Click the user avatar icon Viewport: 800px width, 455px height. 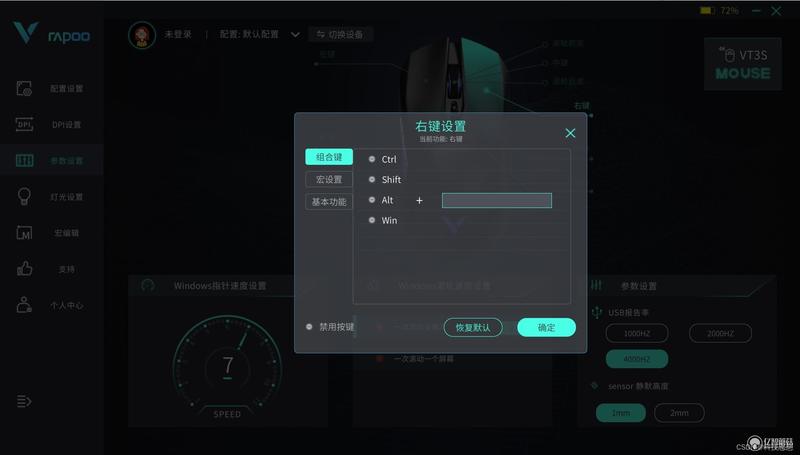[x=142, y=35]
